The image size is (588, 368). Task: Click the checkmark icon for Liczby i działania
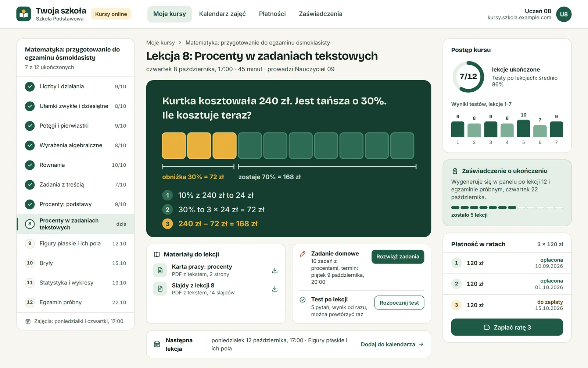coord(30,86)
